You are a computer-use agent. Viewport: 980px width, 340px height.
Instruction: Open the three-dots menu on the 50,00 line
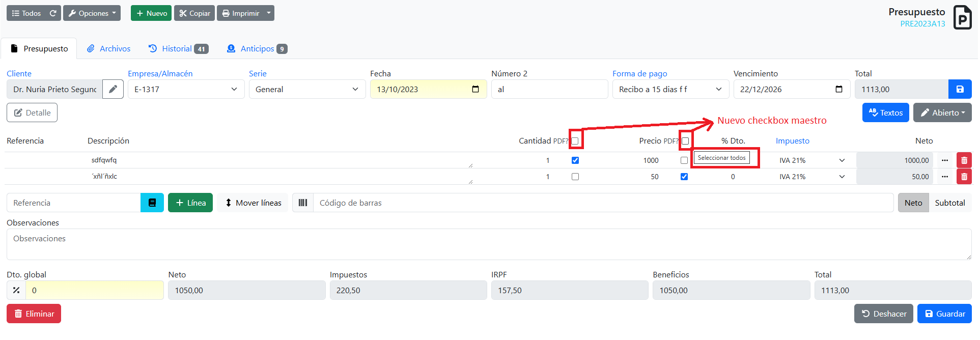click(x=945, y=177)
